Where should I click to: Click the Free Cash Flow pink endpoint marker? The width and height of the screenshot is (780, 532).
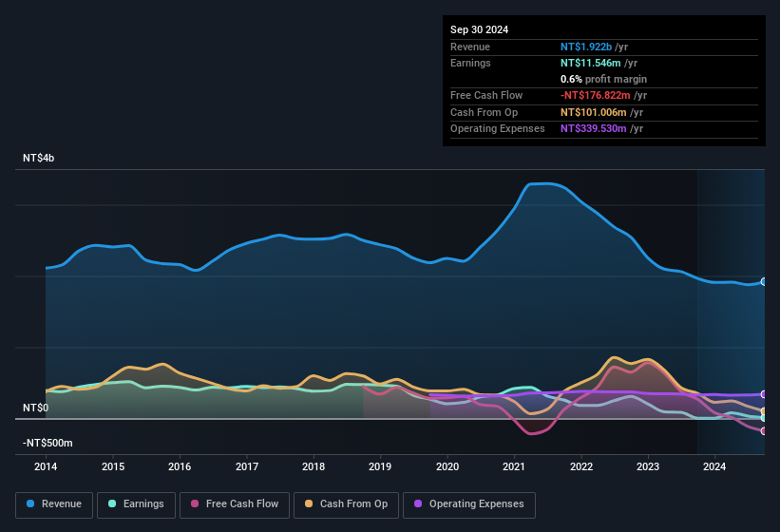pos(764,431)
